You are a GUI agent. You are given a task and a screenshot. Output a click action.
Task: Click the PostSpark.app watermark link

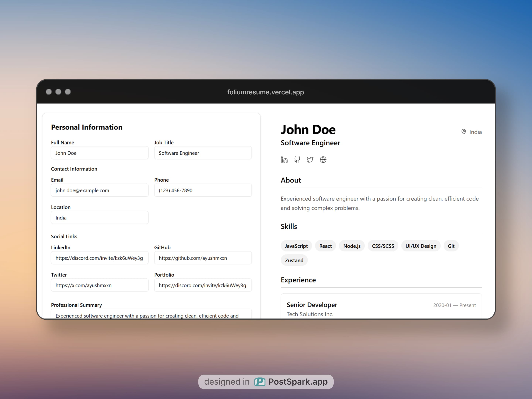click(x=298, y=382)
